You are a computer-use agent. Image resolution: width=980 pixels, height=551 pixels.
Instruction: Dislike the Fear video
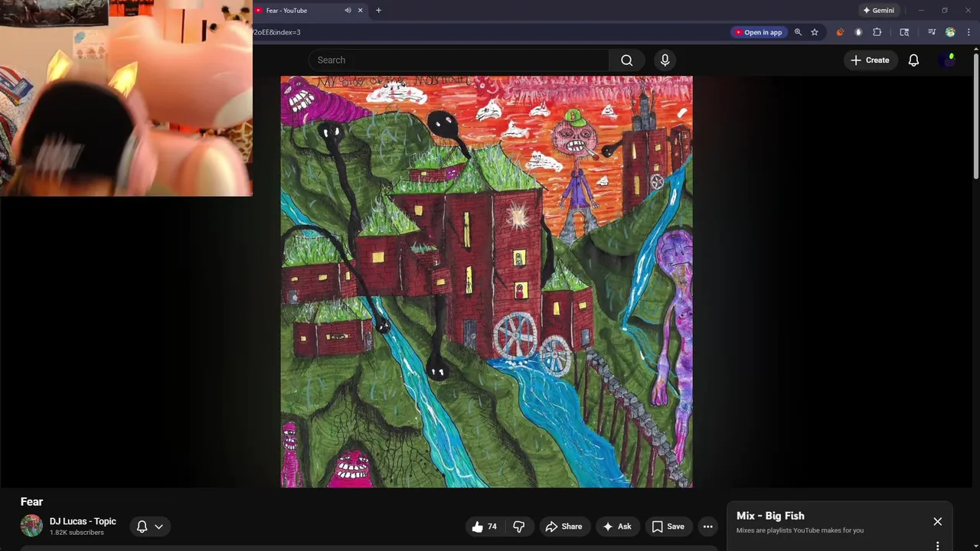[x=519, y=527]
